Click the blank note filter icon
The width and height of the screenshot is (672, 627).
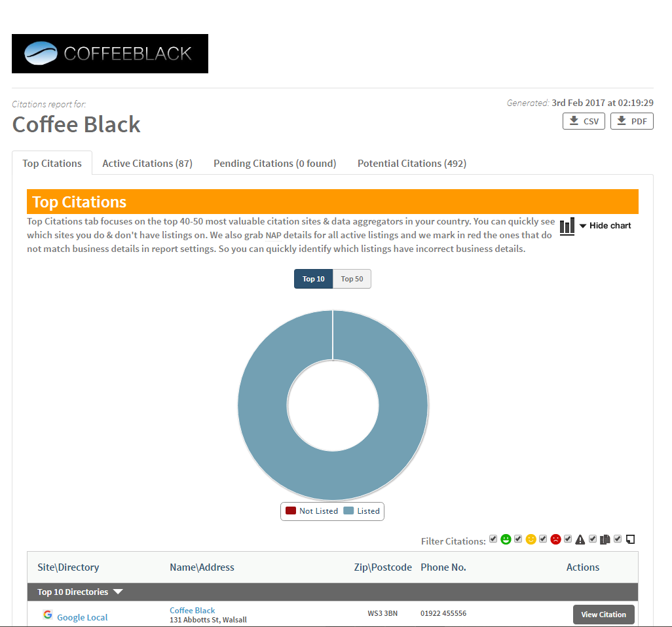pos(630,539)
